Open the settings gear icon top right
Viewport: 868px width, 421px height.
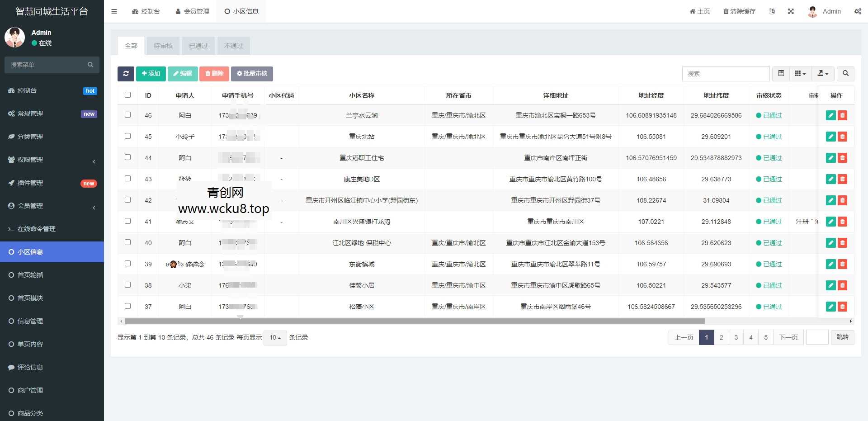point(858,11)
